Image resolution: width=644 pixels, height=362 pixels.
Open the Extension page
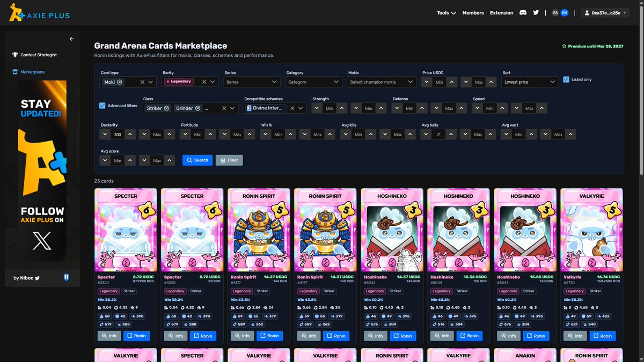pyautogui.click(x=501, y=13)
